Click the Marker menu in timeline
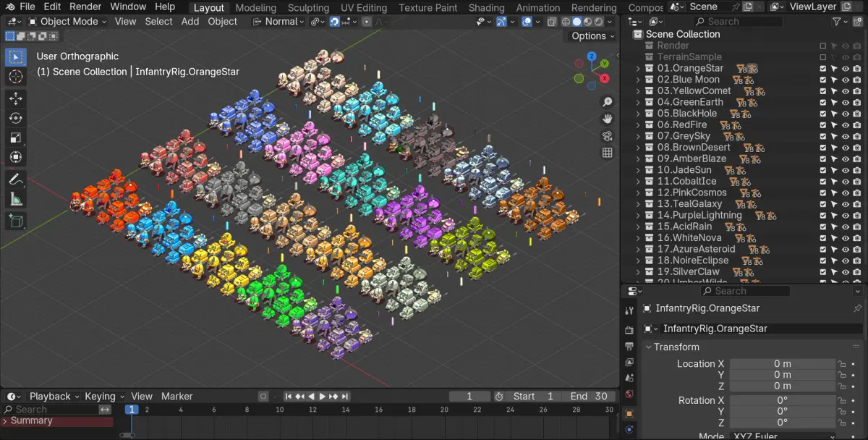 point(177,397)
